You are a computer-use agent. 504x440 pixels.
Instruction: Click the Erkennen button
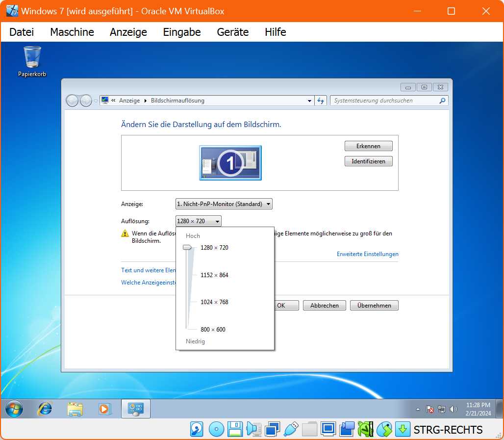(368, 146)
